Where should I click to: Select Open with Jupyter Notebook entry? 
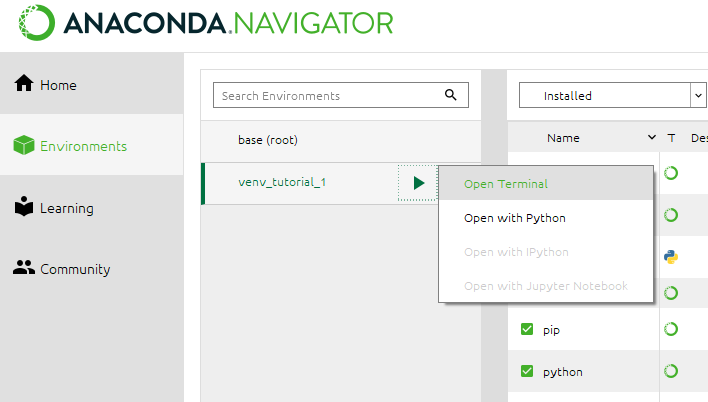[x=546, y=285]
